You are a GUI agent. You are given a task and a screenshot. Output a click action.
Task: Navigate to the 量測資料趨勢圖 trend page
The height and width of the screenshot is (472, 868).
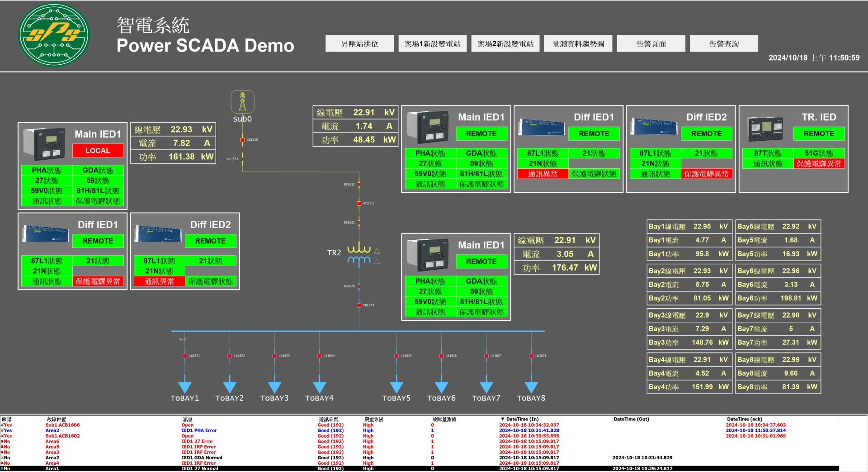[x=578, y=43]
